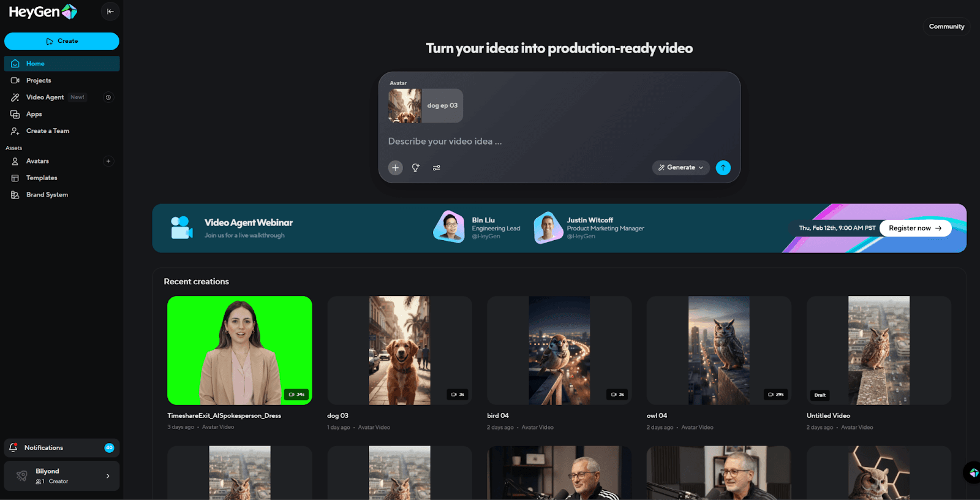Click the floating HeyGen assistant icon

pos(973,472)
